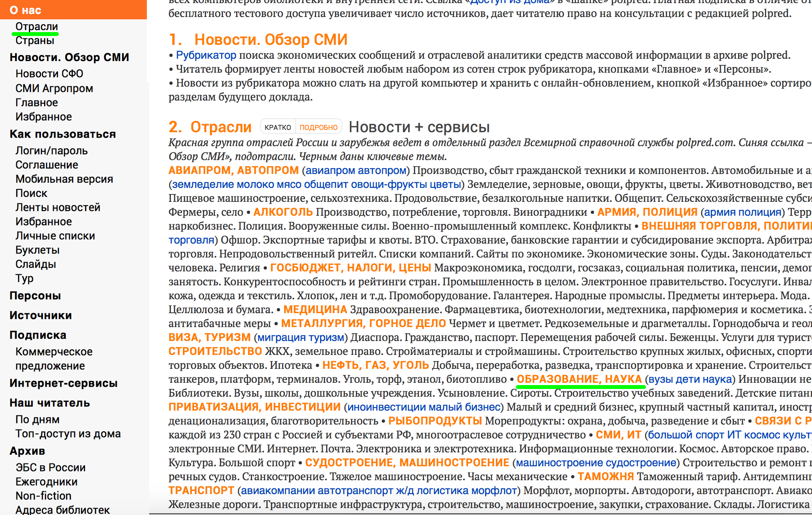This screenshot has width=812, height=515.
Task: Open the МЕДИЦИНА industry link
Action: tap(315, 310)
